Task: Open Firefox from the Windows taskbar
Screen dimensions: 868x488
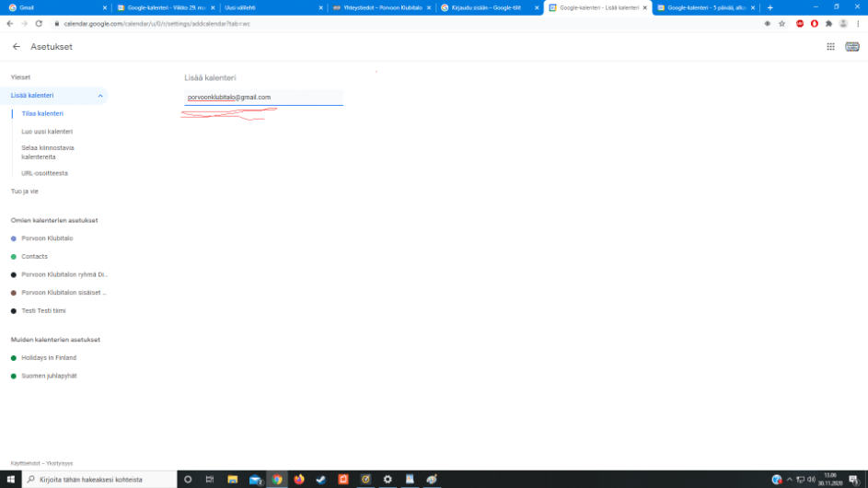Action: [299, 480]
